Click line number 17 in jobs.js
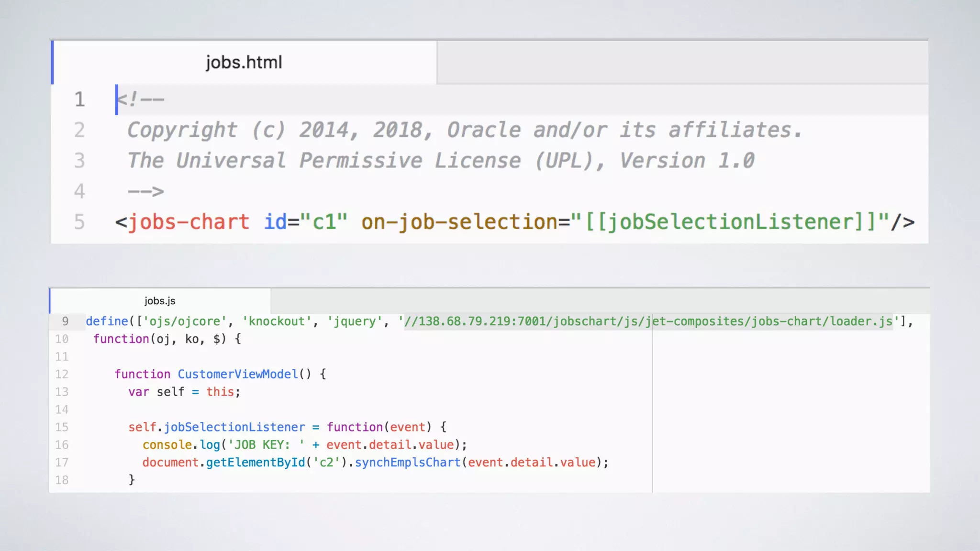 point(62,463)
